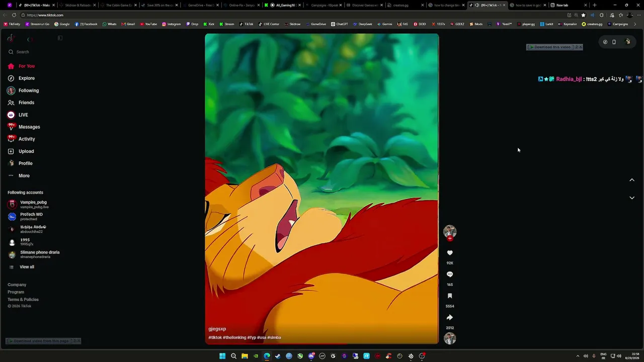Open the Instagram bookmark

pos(171,24)
